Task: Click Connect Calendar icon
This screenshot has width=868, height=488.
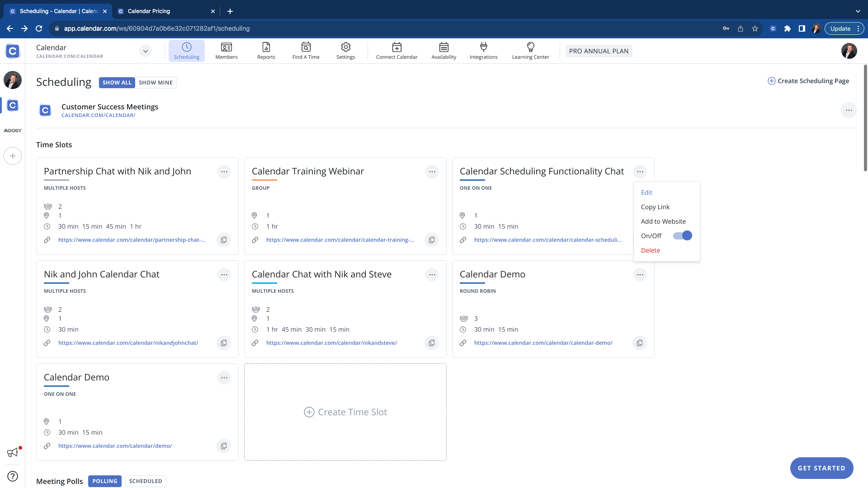Action: (x=396, y=51)
